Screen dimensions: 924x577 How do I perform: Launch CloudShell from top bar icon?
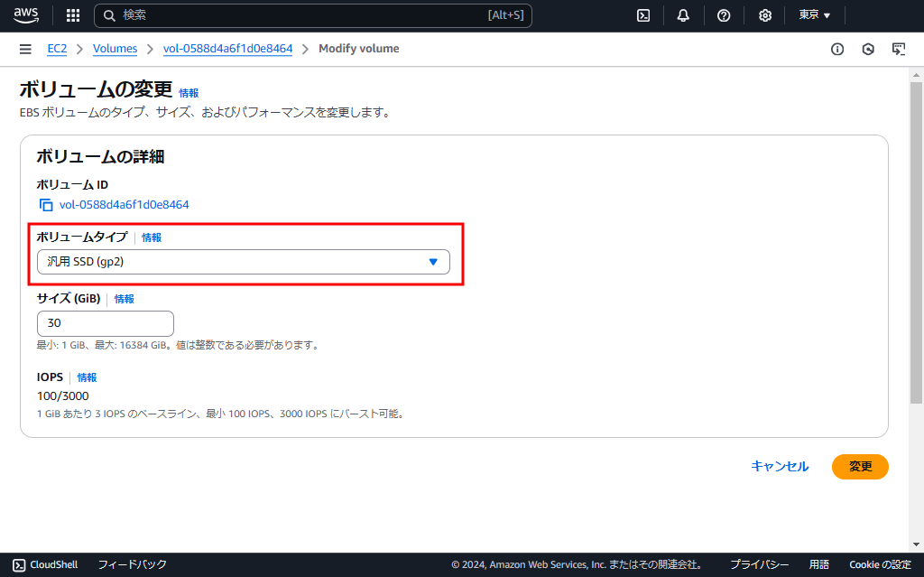pos(643,15)
